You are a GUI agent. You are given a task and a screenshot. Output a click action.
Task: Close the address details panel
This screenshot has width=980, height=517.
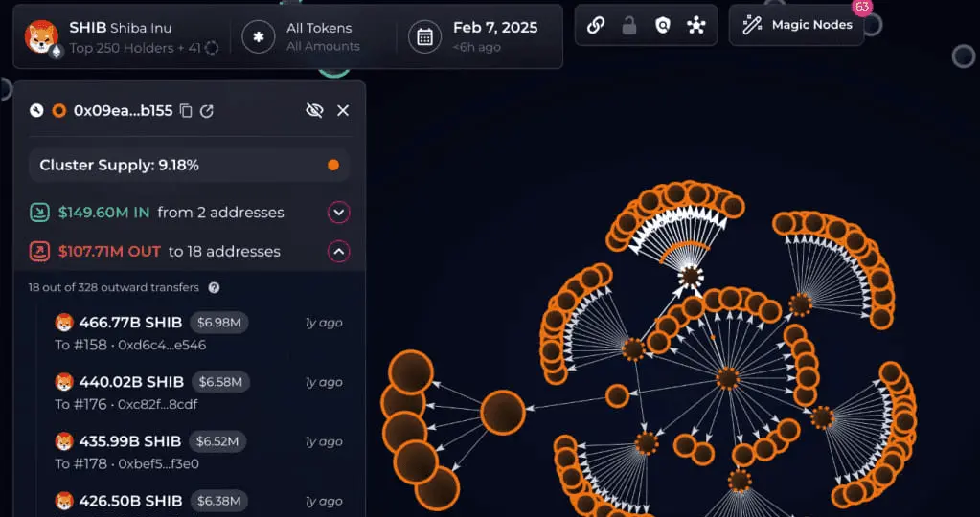pos(343,110)
